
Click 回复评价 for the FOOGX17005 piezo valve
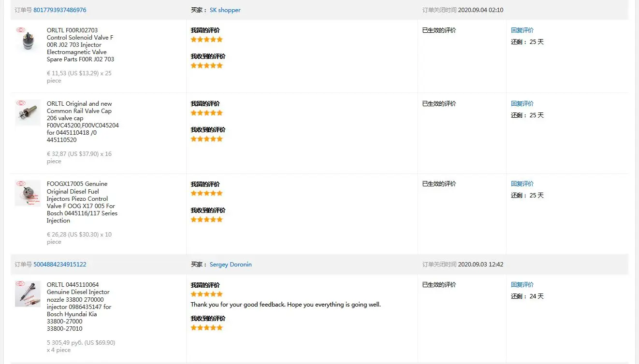coord(522,184)
